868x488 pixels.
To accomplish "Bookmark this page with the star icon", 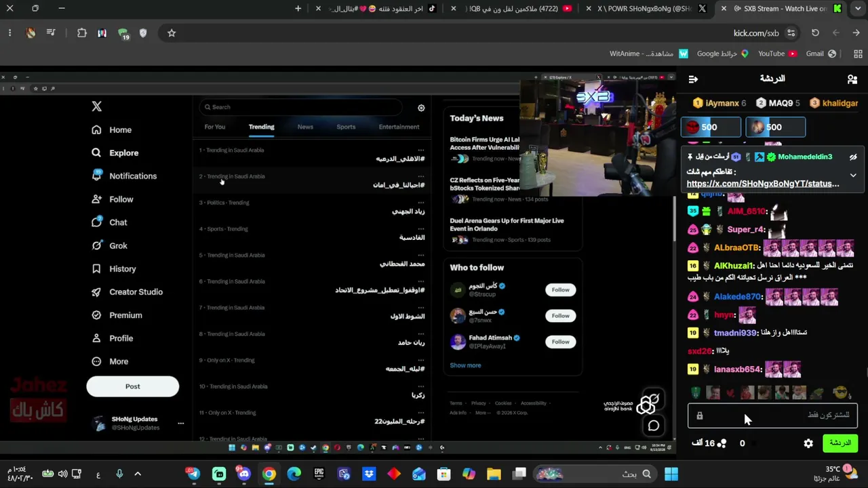I will click(172, 33).
